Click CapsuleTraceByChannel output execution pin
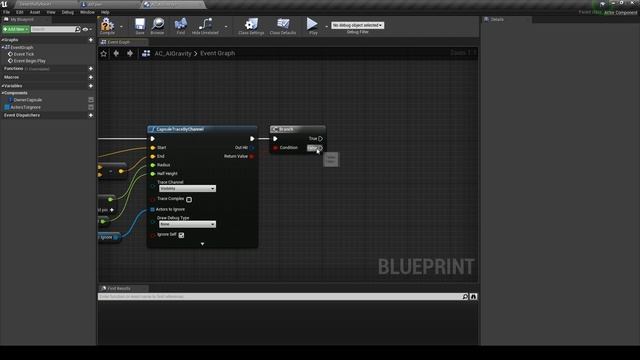 (x=252, y=139)
